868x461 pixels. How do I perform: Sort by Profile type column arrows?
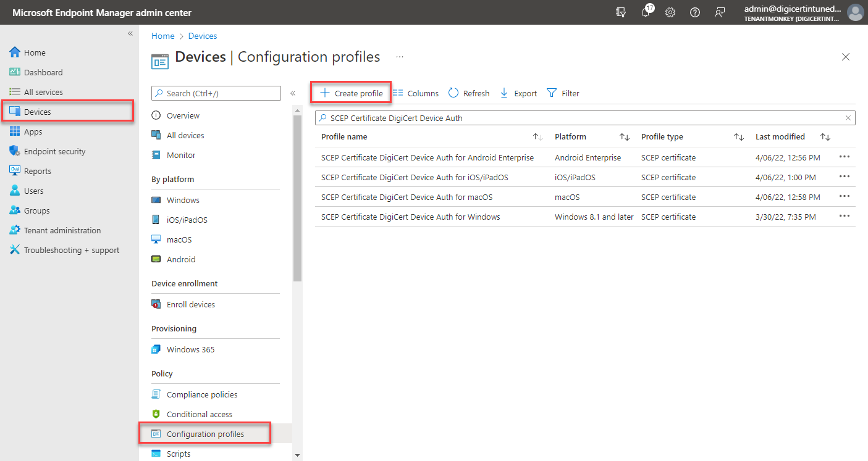point(738,137)
